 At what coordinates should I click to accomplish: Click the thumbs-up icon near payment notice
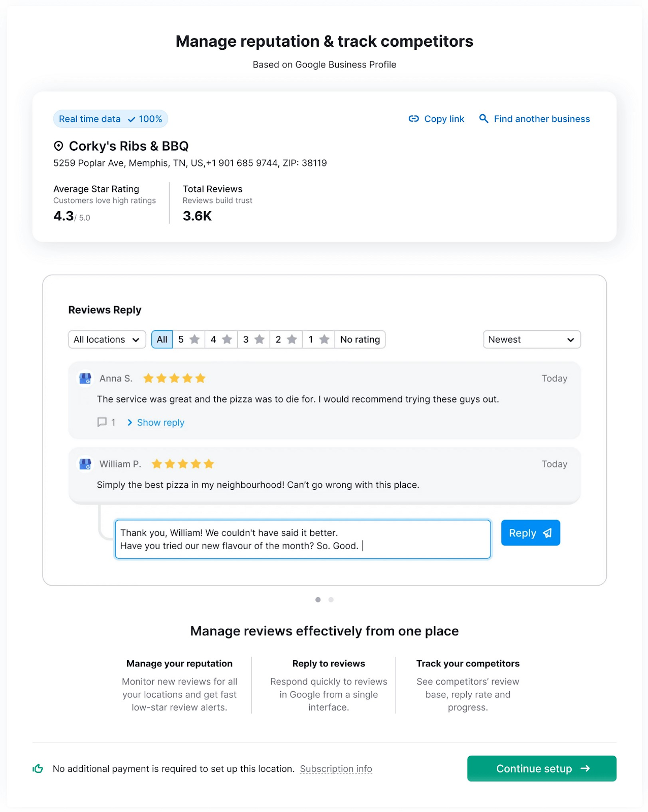(38, 769)
